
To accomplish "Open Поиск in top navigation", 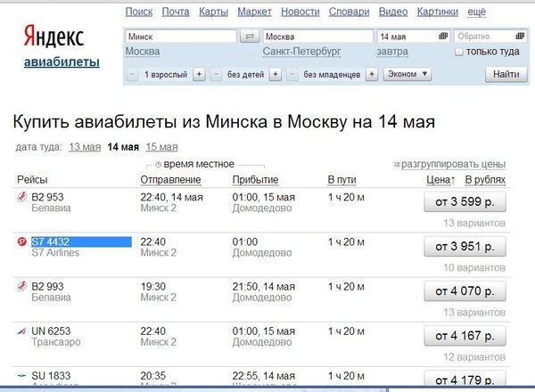I will click(139, 12).
